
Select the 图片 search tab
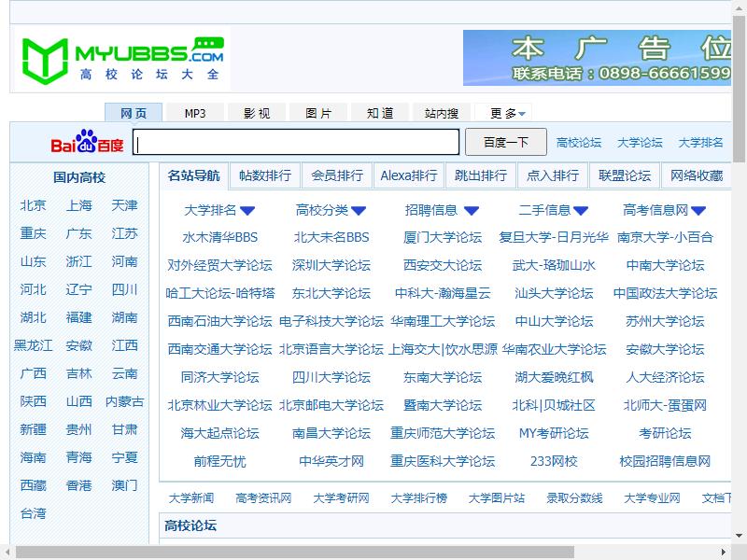(318, 113)
